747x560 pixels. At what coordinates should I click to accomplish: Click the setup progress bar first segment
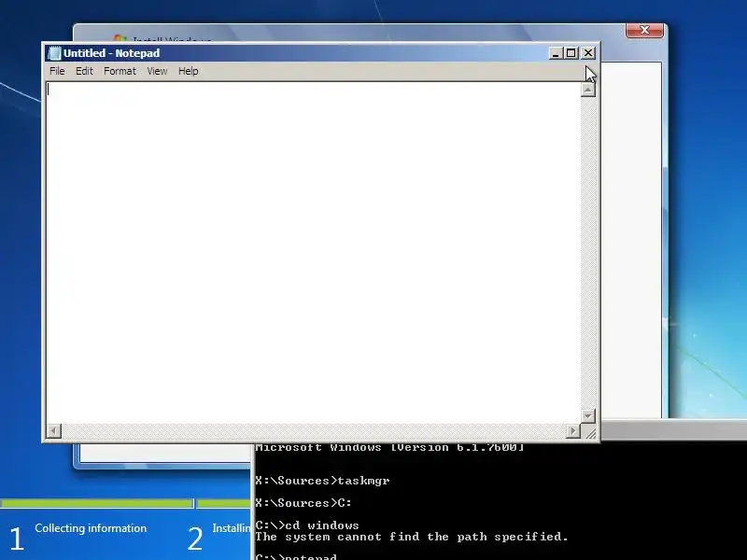97,503
